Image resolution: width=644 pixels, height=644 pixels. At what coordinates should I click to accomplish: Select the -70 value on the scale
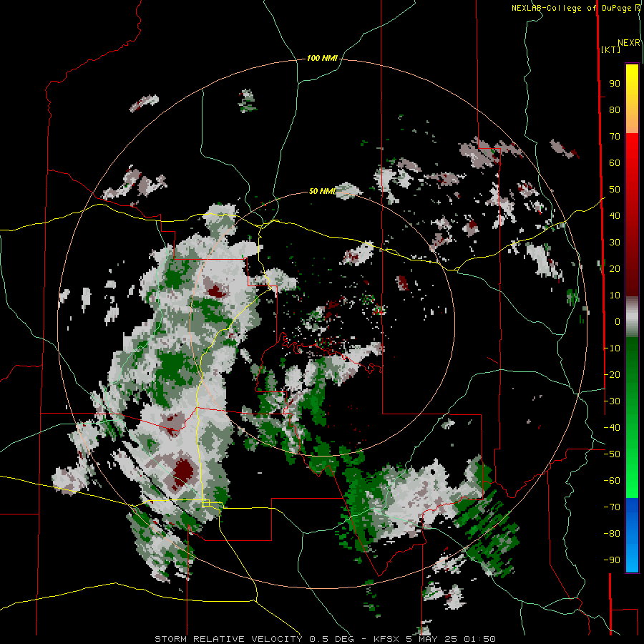[612, 507]
